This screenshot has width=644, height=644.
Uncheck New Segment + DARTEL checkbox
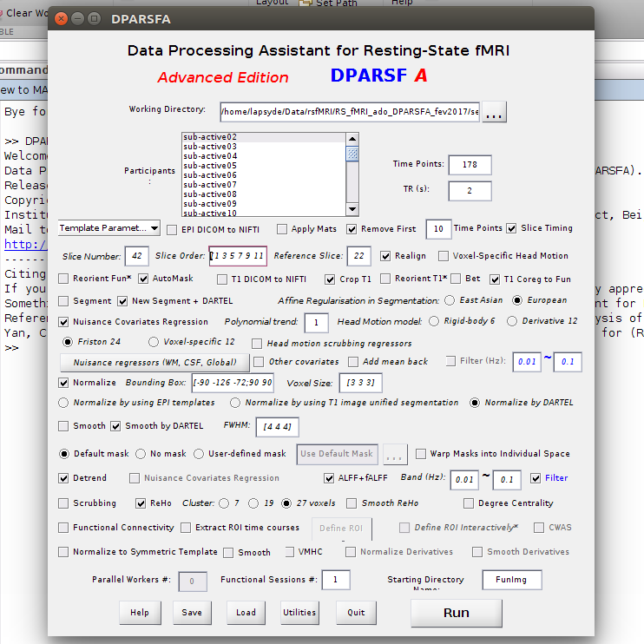pos(122,301)
